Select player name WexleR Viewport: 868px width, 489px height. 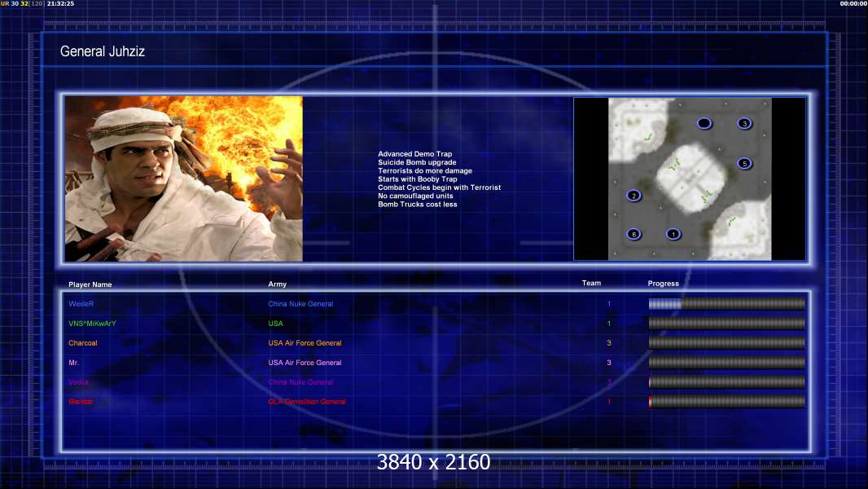click(81, 304)
